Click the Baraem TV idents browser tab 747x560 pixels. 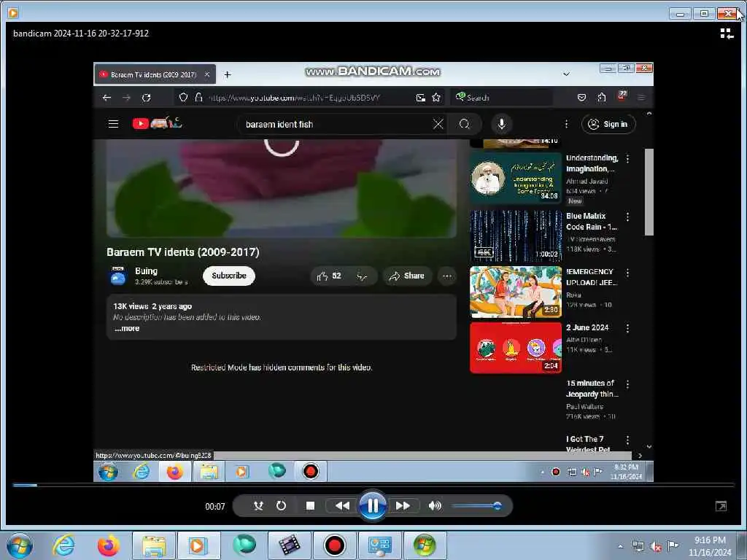point(155,75)
